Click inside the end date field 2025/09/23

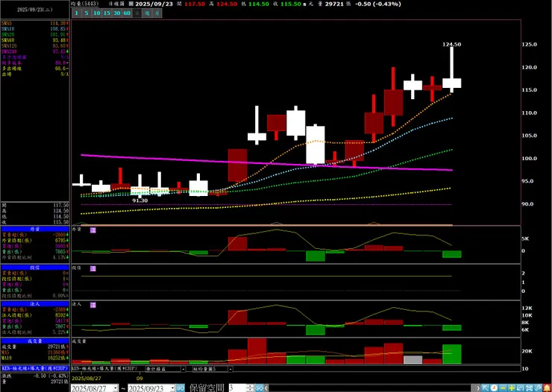coord(148,388)
